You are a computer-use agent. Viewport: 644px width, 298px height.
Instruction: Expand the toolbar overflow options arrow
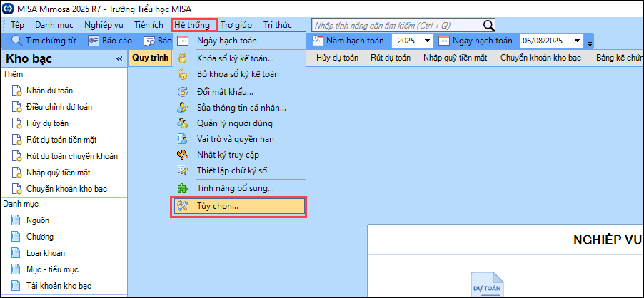coord(590,43)
